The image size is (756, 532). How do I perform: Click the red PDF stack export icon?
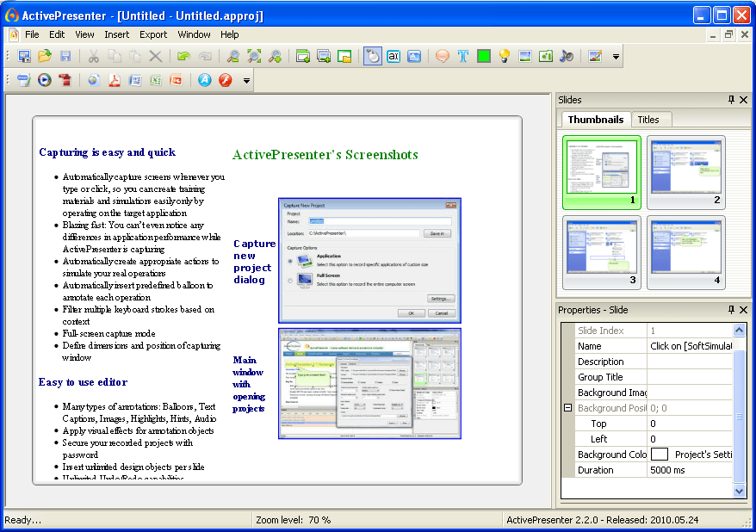65,80
